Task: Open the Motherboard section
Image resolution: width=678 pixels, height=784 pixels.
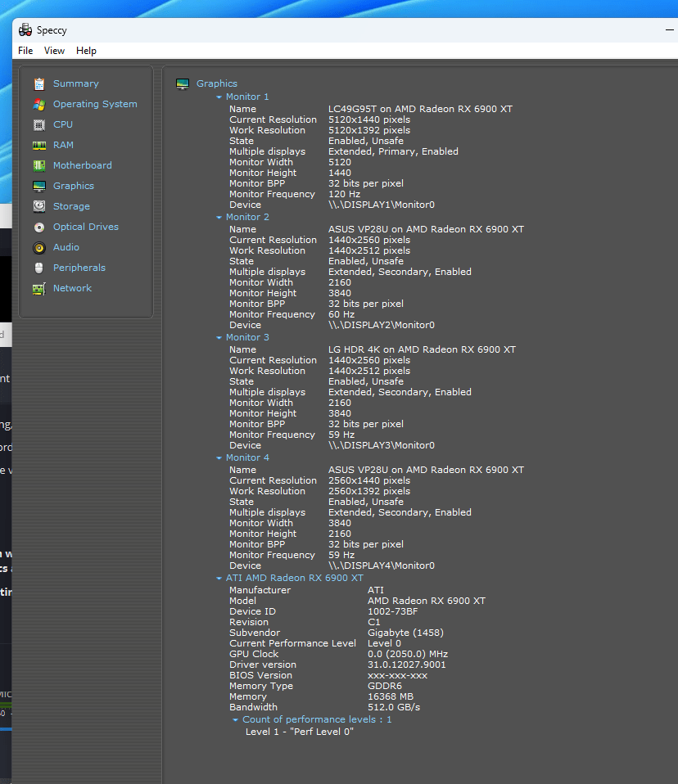Action: click(83, 165)
